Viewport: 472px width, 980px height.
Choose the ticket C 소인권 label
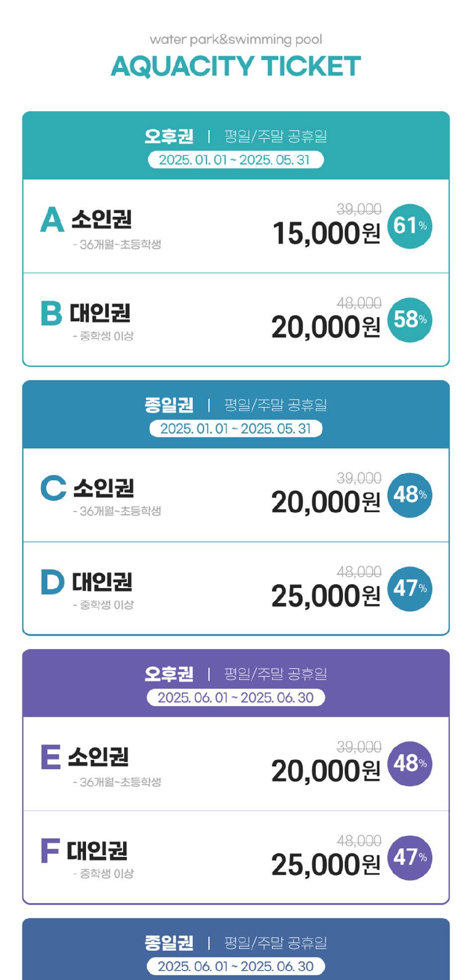(104, 488)
